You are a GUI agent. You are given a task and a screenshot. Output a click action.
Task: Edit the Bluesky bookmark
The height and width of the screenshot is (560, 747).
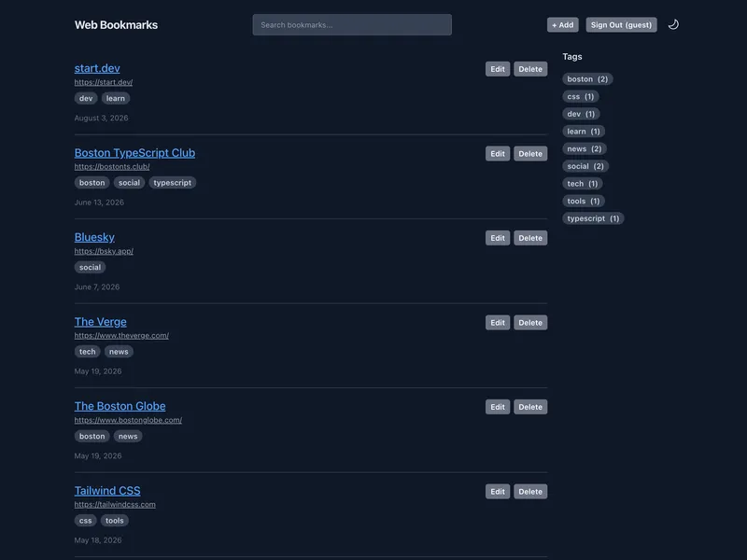coord(498,238)
